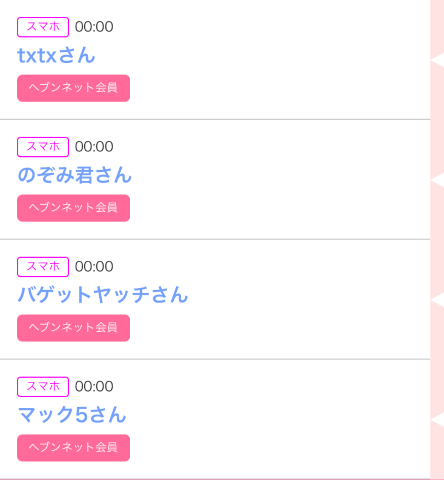Click white arrow notch beside txtxさん row
This screenshot has height=480, width=444.
438,60
